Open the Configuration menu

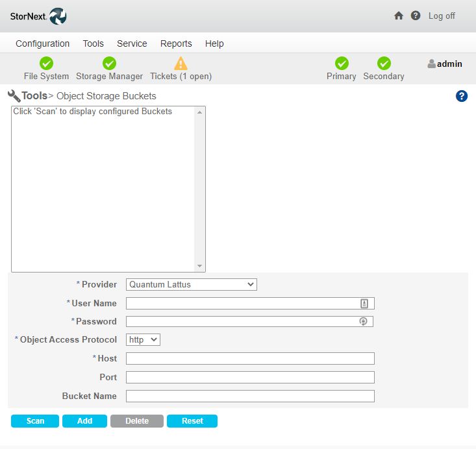(x=42, y=43)
